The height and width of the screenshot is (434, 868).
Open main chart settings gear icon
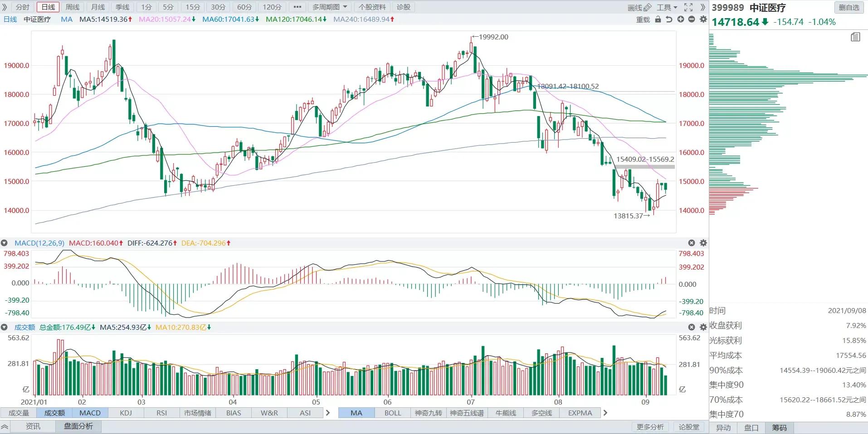[x=703, y=19]
